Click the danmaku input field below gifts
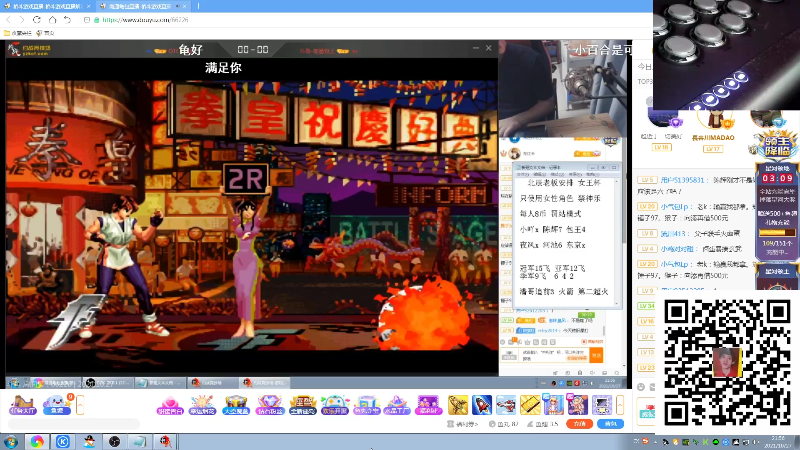This screenshot has width=800, height=450. coord(74,424)
